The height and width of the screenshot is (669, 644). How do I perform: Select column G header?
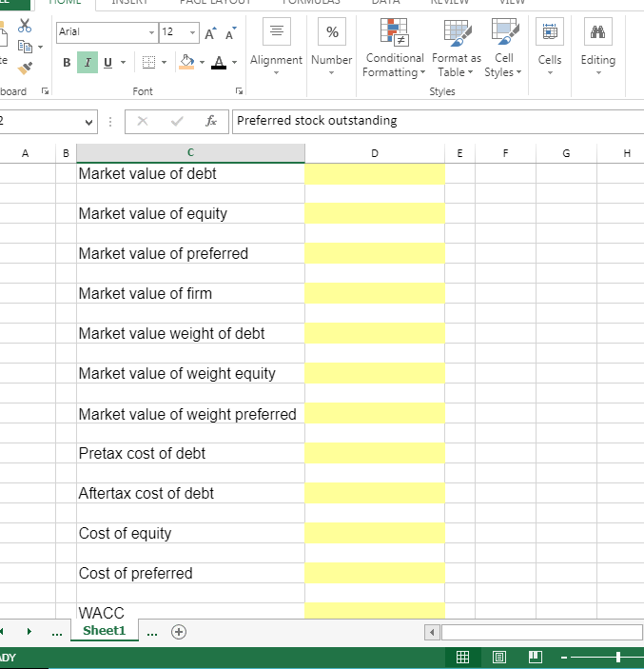(566, 153)
